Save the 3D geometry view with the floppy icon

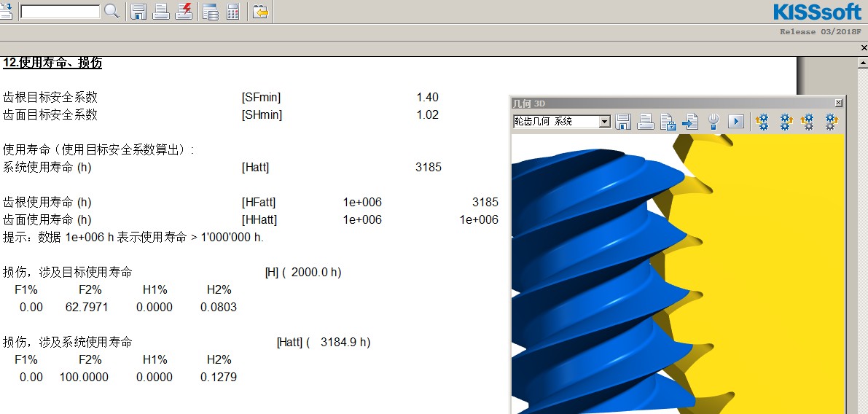pyautogui.click(x=623, y=121)
